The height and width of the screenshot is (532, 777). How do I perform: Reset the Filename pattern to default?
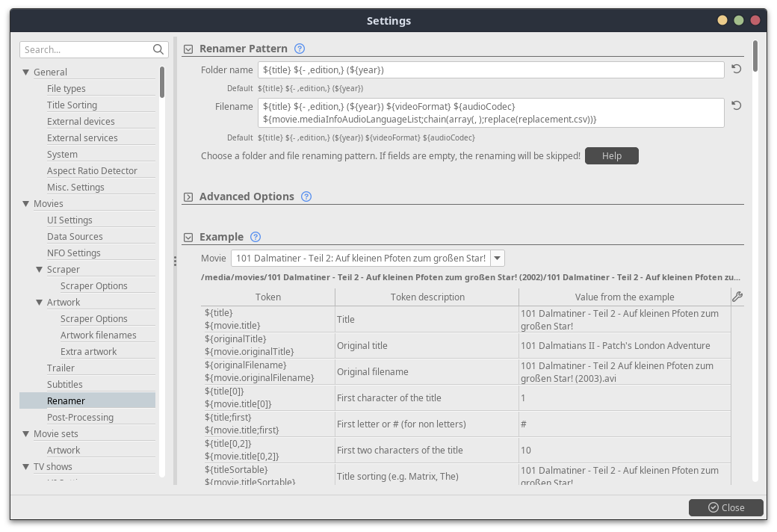(x=736, y=106)
